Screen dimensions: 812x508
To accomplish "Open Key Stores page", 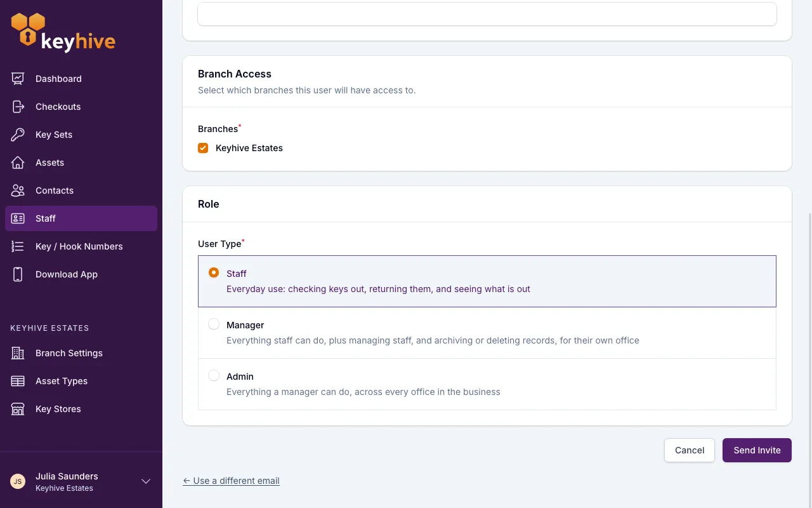I will (81, 409).
